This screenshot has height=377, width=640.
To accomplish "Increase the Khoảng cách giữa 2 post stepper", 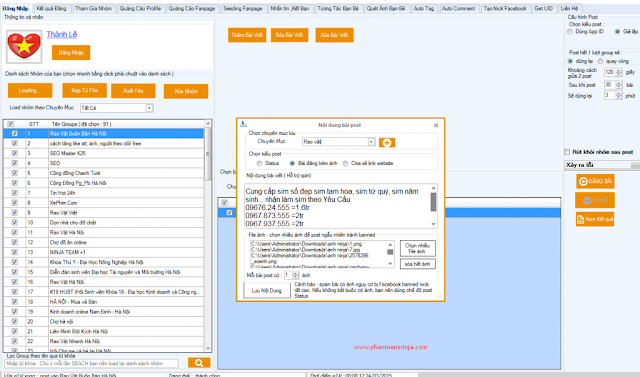I will tap(619, 70).
